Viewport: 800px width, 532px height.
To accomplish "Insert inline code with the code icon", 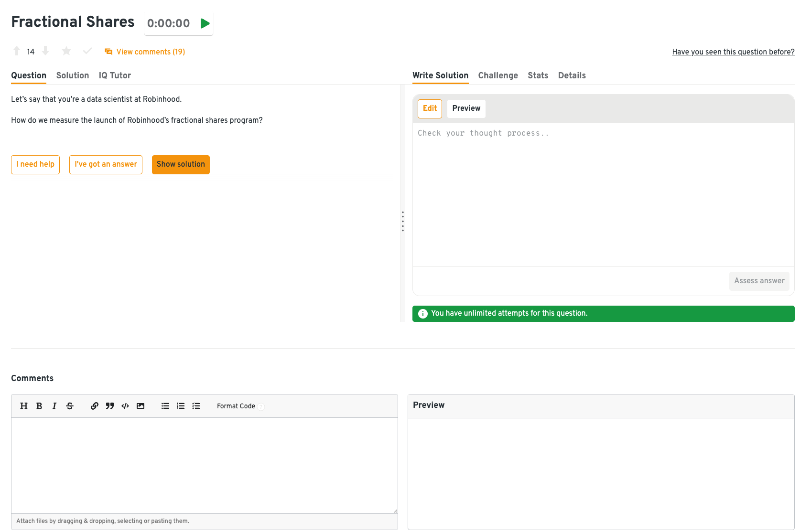I will 125,406.
